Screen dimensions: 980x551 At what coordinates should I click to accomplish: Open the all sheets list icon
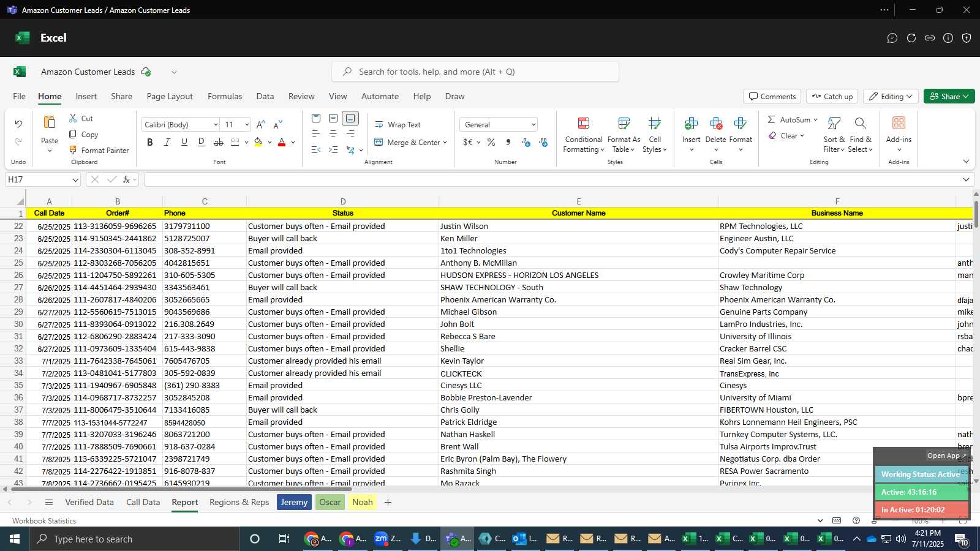pos(49,502)
